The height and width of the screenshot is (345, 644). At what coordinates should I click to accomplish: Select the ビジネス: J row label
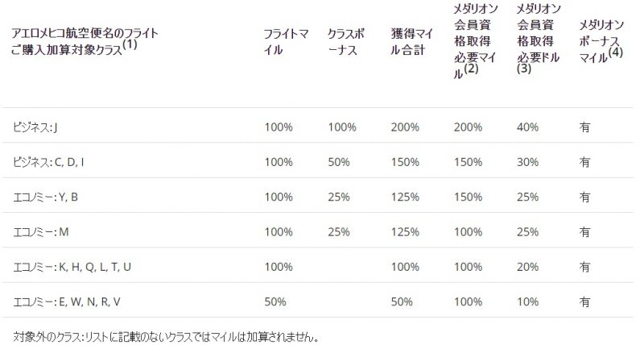35,127
